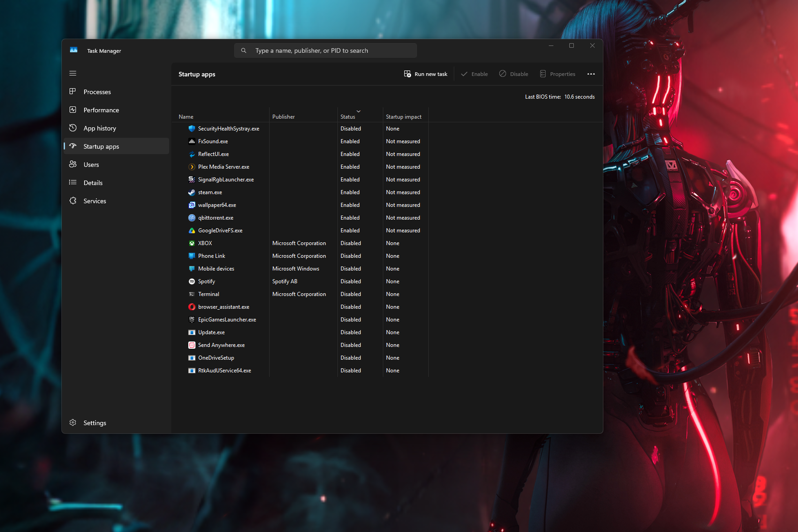This screenshot has height=532, width=798.
Task: Open App history page
Action: coord(117,128)
